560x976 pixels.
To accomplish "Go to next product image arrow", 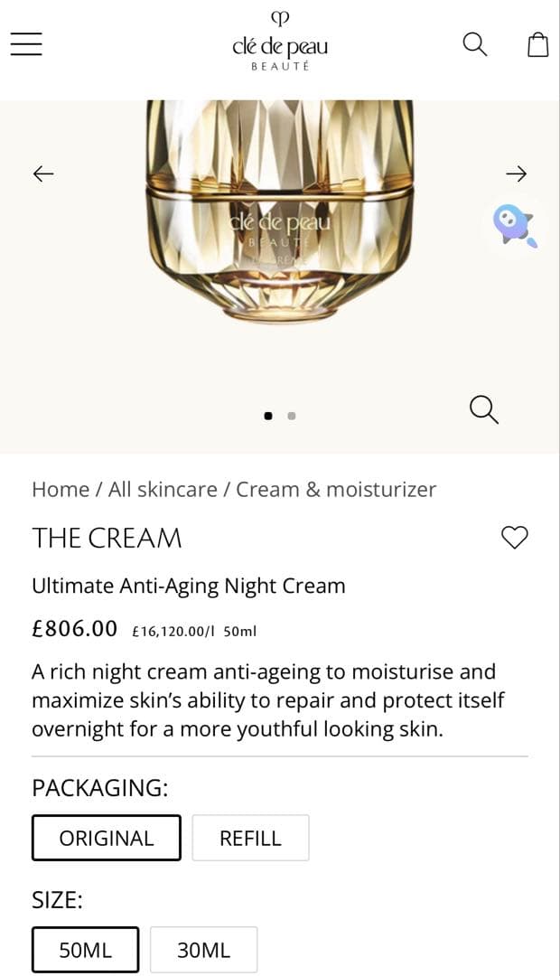I will [x=516, y=174].
